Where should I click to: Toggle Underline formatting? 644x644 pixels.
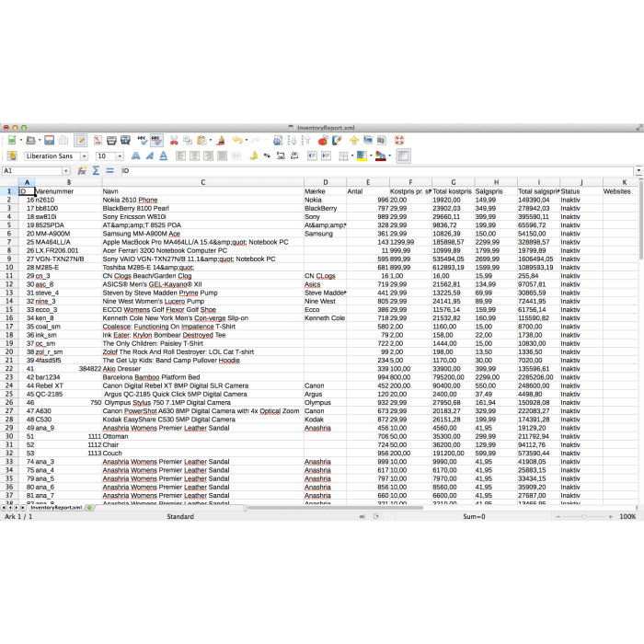tap(164, 156)
